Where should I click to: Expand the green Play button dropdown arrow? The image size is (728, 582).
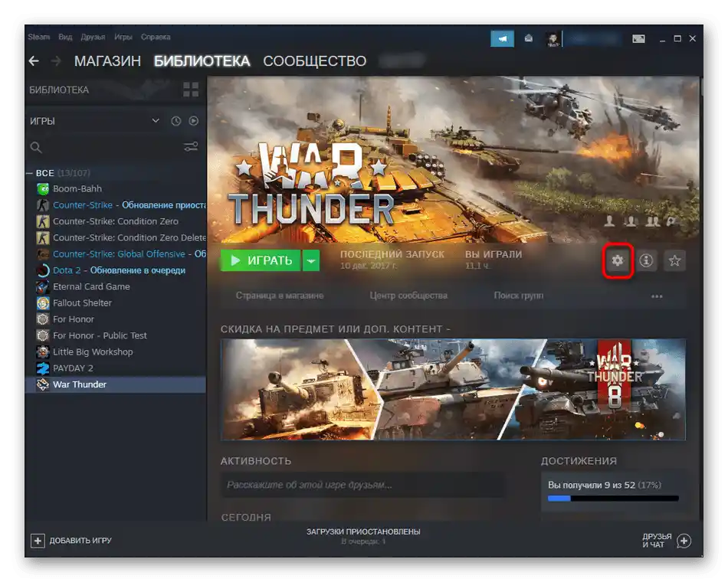[311, 260]
